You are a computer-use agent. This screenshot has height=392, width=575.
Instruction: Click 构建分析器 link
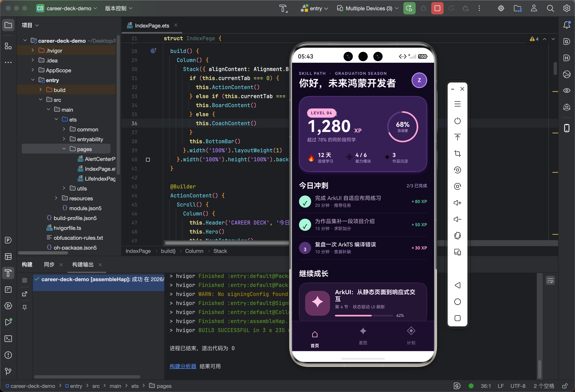(183, 366)
